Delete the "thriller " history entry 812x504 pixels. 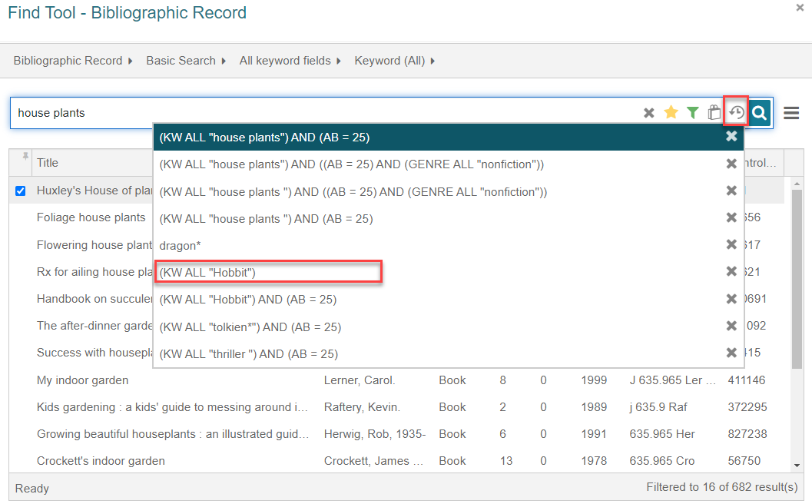[x=731, y=353]
